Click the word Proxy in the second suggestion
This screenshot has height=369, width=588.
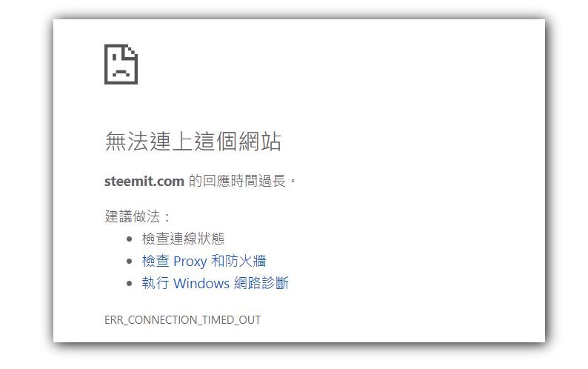point(190,262)
